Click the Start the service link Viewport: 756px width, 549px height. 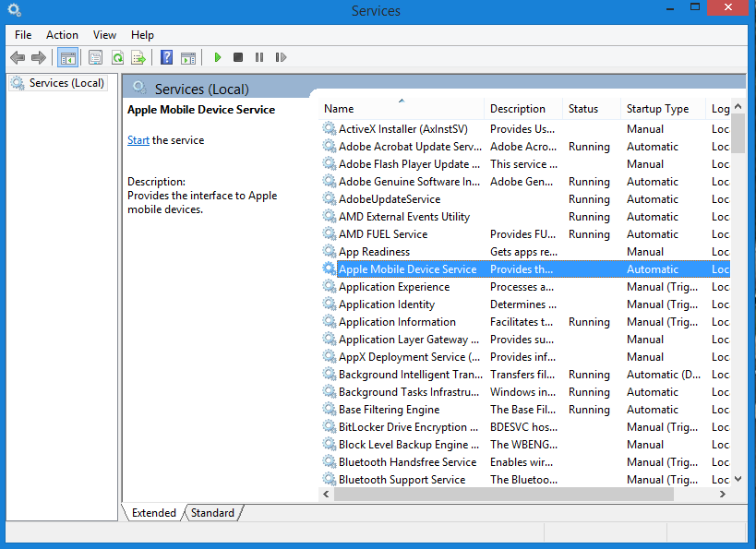[138, 140]
